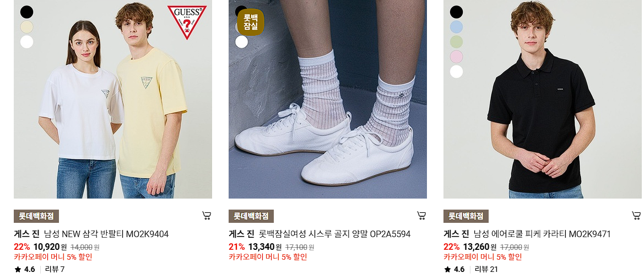644x278 pixels.
Task: Select black color for the triangle t-shirt
Action: 26,12
